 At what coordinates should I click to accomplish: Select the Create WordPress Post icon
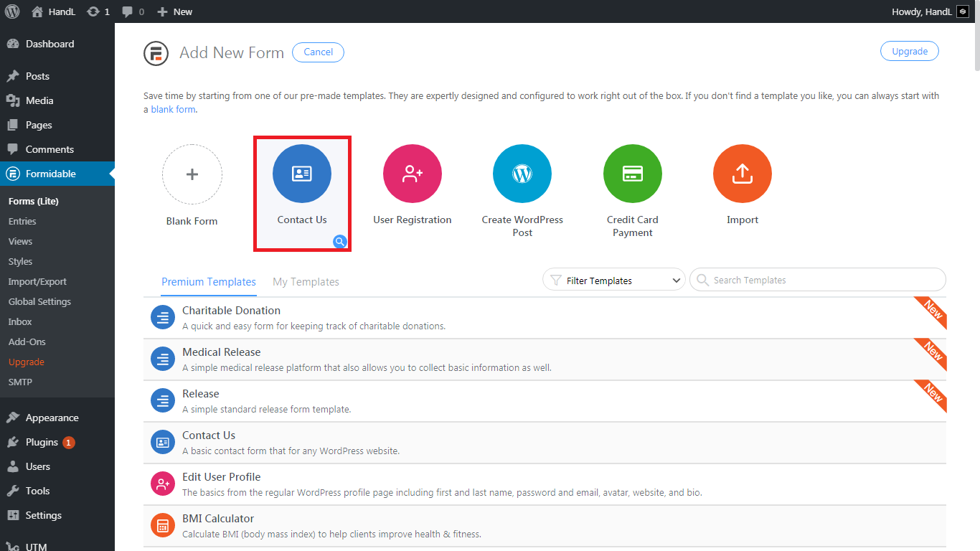(522, 174)
